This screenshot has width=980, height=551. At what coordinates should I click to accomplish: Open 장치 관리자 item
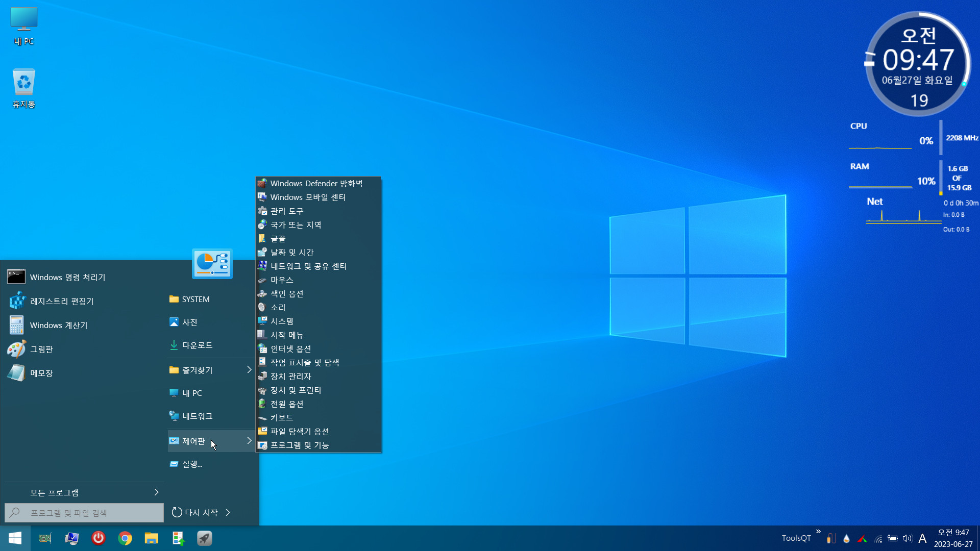(318, 376)
